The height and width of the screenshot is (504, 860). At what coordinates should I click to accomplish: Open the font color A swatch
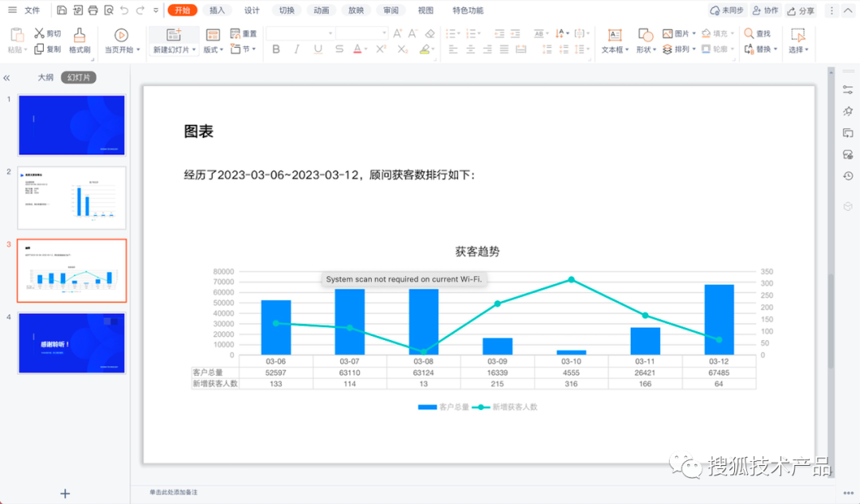(358, 49)
